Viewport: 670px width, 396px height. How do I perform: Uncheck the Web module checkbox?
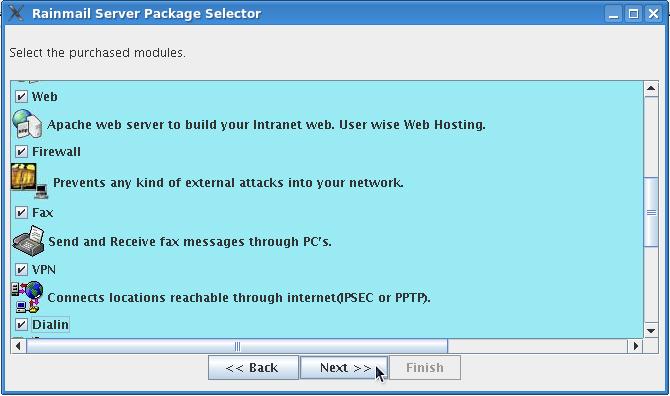point(21,97)
